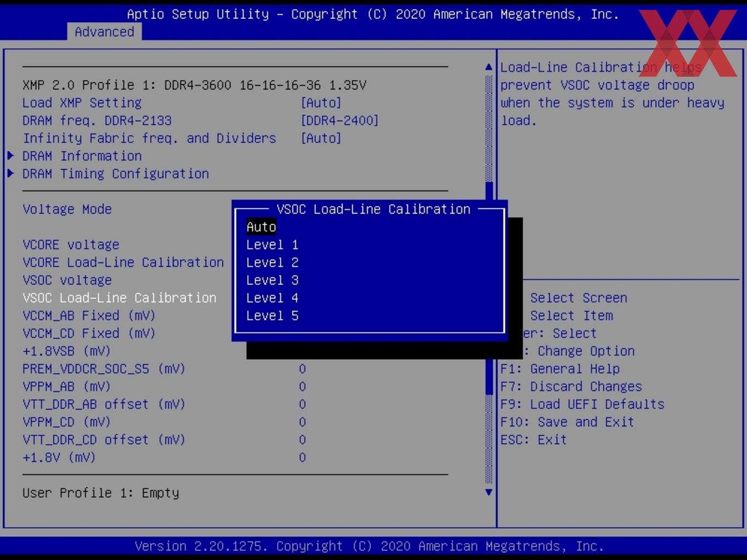The image size is (747, 560).
Task: Select Auto in VSOC Load-Line Calibration popup
Action: (x=261, y=227)
